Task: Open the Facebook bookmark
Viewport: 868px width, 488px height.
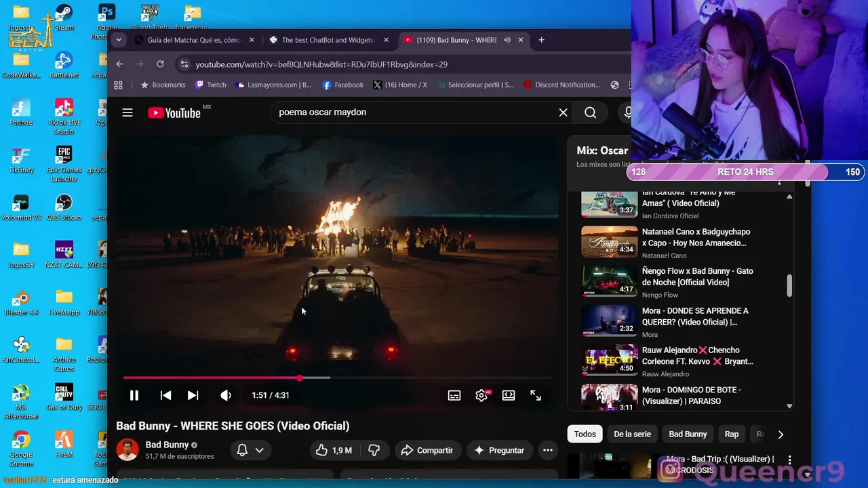Action: click(x=343, y=85)
